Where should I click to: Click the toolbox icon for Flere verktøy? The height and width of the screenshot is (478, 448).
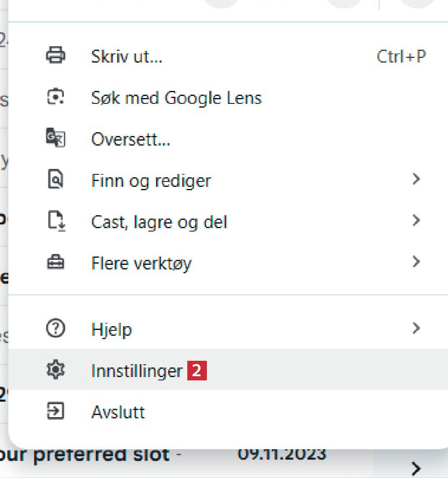[x=55, y=263]
